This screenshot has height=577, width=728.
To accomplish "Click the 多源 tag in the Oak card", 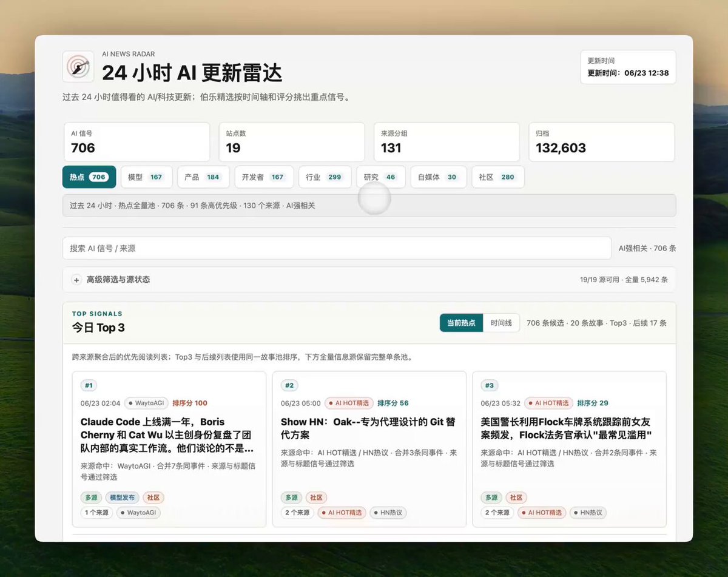I will click(291, 498).
